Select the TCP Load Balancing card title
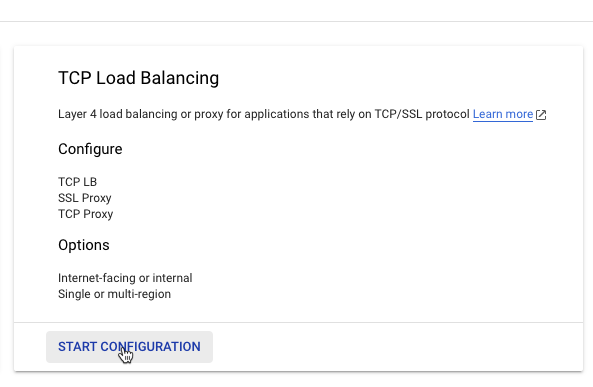Screen dimensions: 593x387 pos(138,78)
